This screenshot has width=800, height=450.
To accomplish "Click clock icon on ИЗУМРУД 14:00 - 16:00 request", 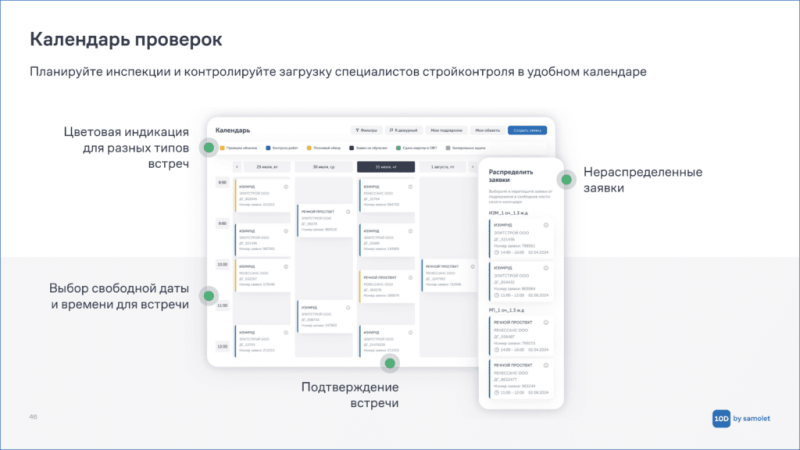I will (496, 253).
